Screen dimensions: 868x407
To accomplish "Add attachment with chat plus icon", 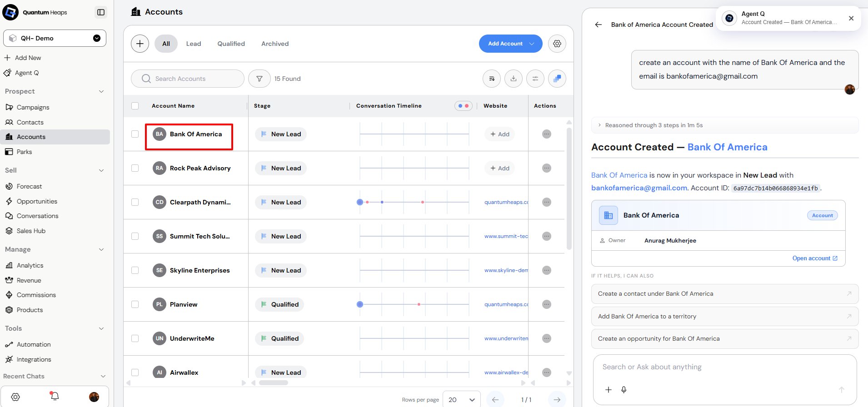I will 609,390.
